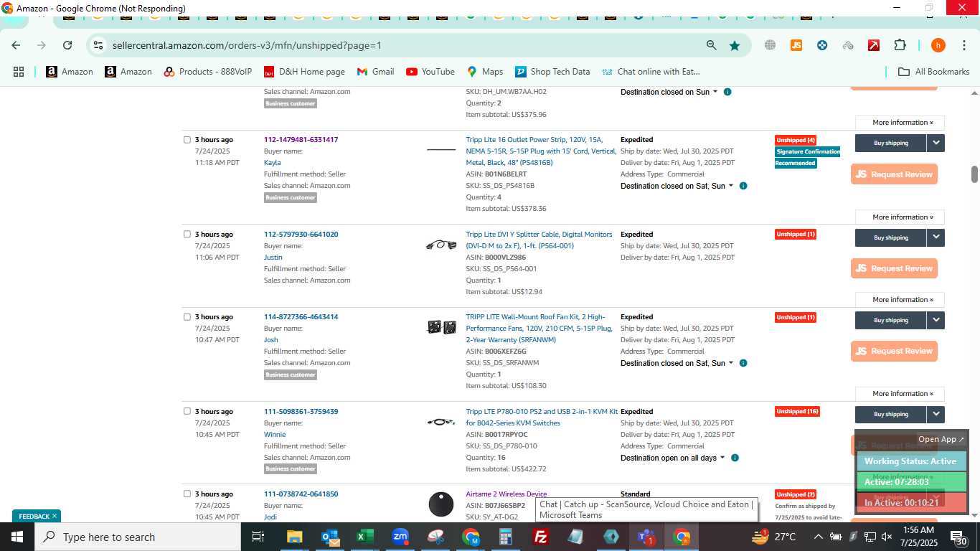
Task: Open Task View on the taskbar
Action: [x=259, y=537]
